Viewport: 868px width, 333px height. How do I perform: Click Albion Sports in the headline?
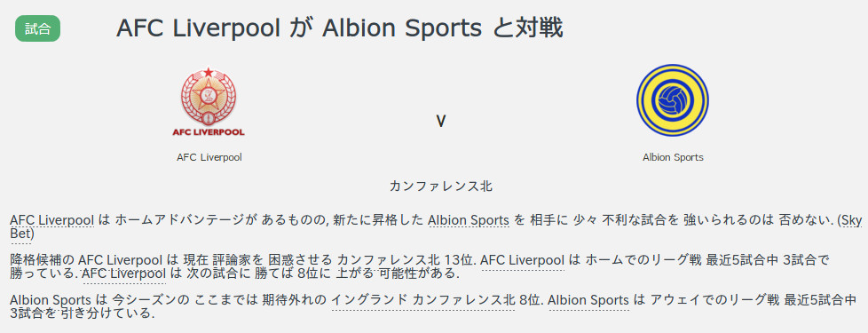coord(402,28)
